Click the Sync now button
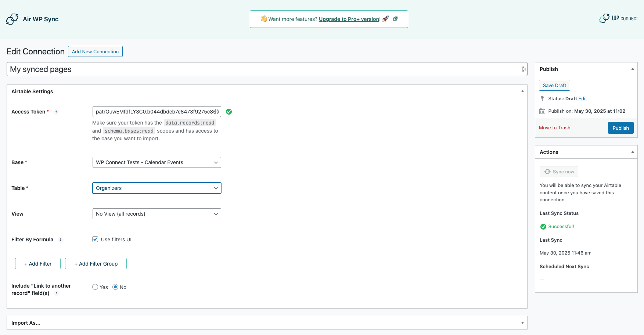The width and height of the screenshot is (644, 335). point(559,172)
